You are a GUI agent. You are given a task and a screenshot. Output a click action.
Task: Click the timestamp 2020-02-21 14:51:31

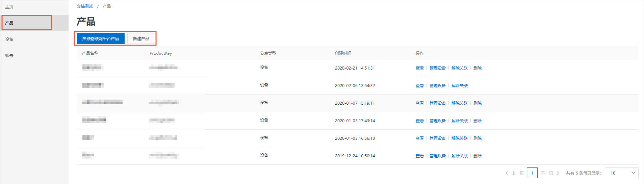[x=355, y=68]
